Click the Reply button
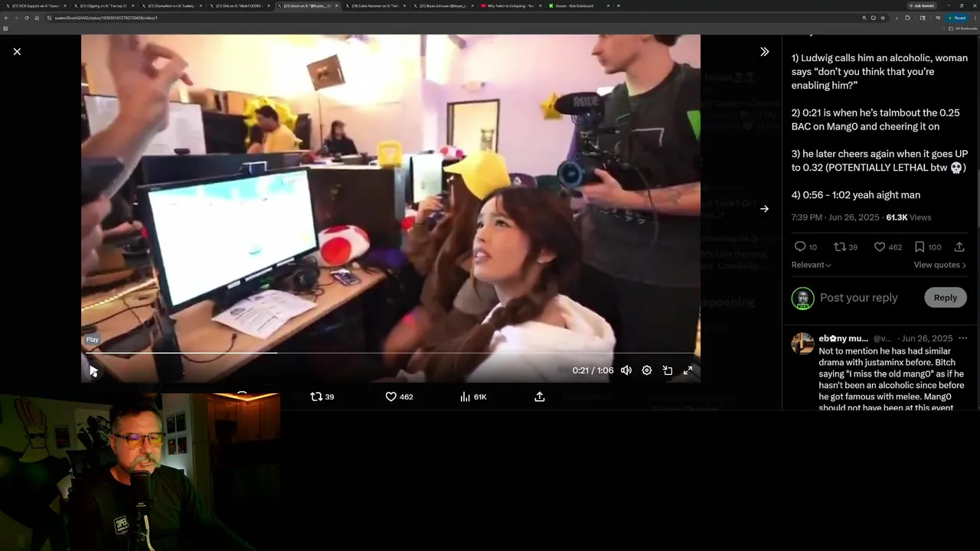Viewport: 980px width, 551px height. tap(946, 298)
